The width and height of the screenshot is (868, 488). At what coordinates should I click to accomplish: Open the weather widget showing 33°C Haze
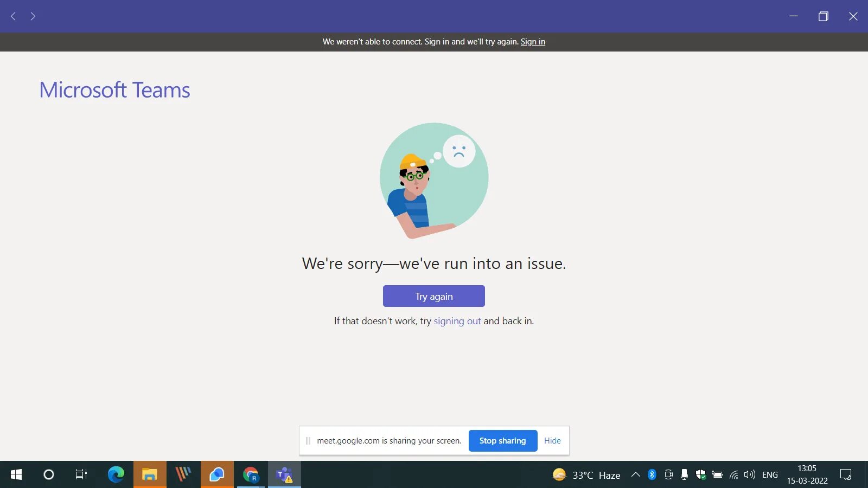coord(586,475)
